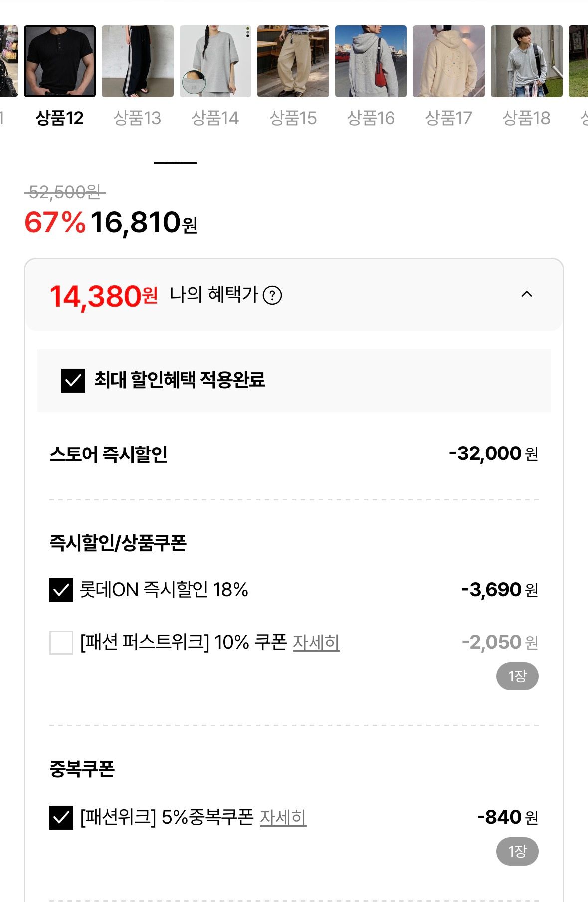Select the gray hoodie with red bag thumbnail

point(371,61)
